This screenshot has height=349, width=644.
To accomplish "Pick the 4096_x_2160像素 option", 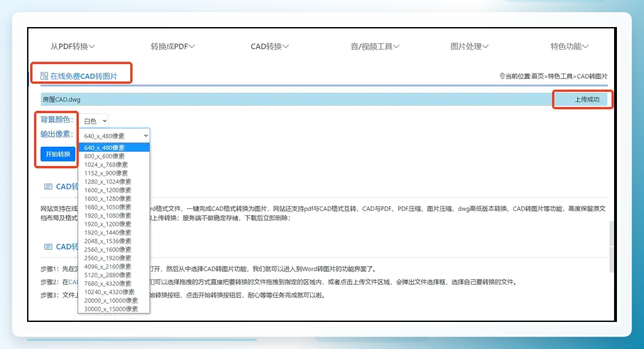I will coord(114,267).
